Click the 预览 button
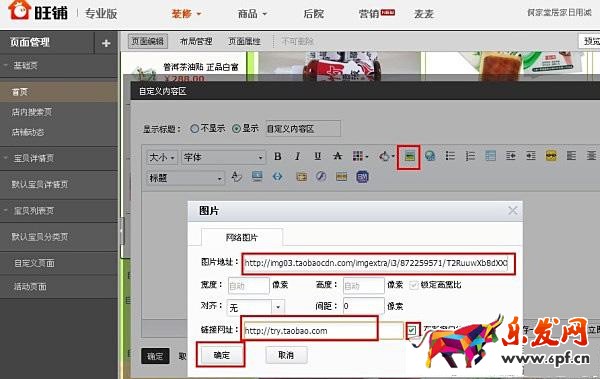The height and width of the screenshot is (379, 600). pos(589,41)
